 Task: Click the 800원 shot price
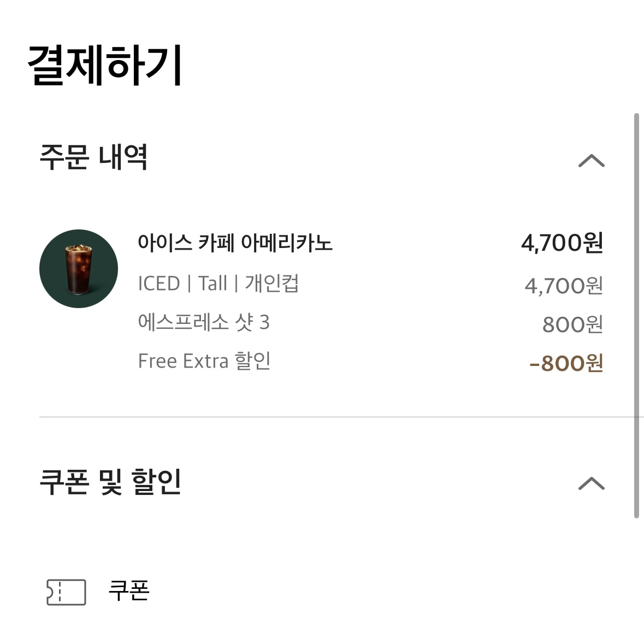coord(574,322)
